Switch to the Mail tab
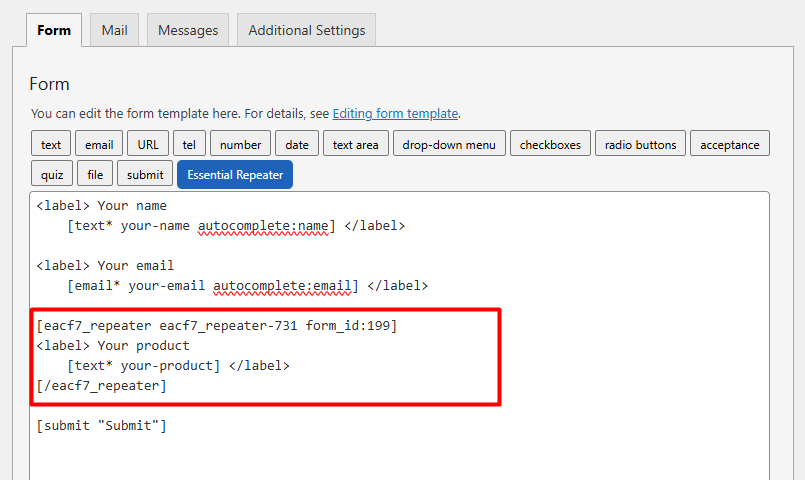 tap(114, 30)
